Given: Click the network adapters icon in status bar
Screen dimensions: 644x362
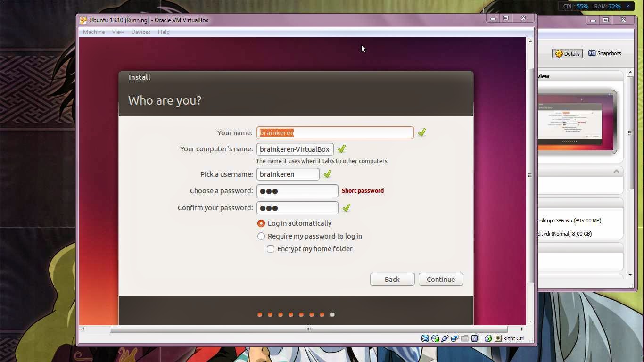Looking at the screenshot, I should coord(455,338).
